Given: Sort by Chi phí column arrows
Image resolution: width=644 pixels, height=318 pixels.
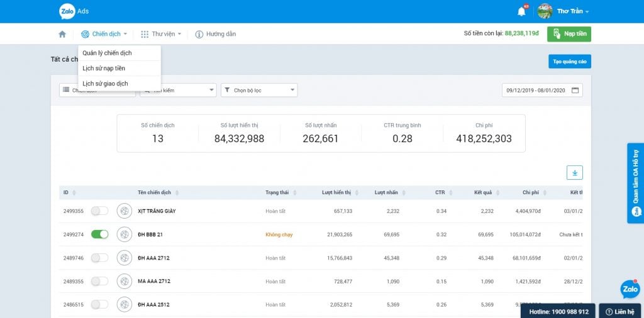Looking at the screenshot, I should (545, 193).
